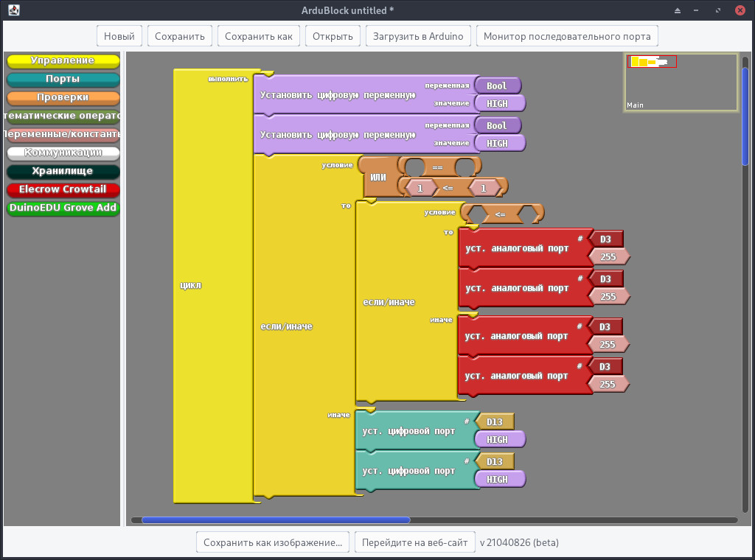The height and width of the screenshot is (560, 755).
Task: Click the ArduBlock app icon in title bar
Action: click(x=13, y=10)
